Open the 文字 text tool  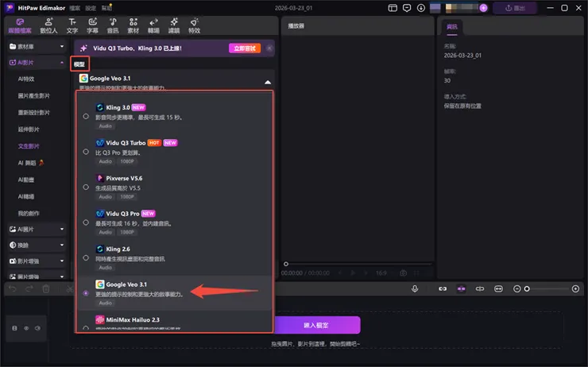click(x=72, y=25)
